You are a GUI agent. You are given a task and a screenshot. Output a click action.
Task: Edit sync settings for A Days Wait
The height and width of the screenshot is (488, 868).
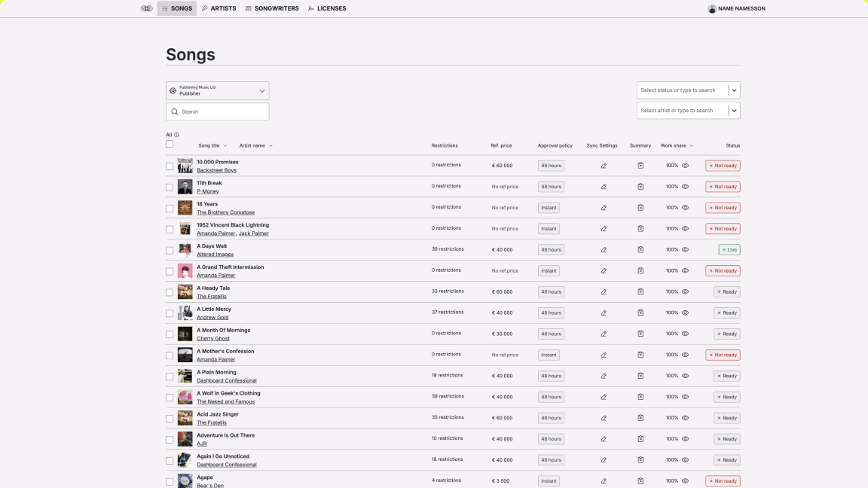(604, 250)
